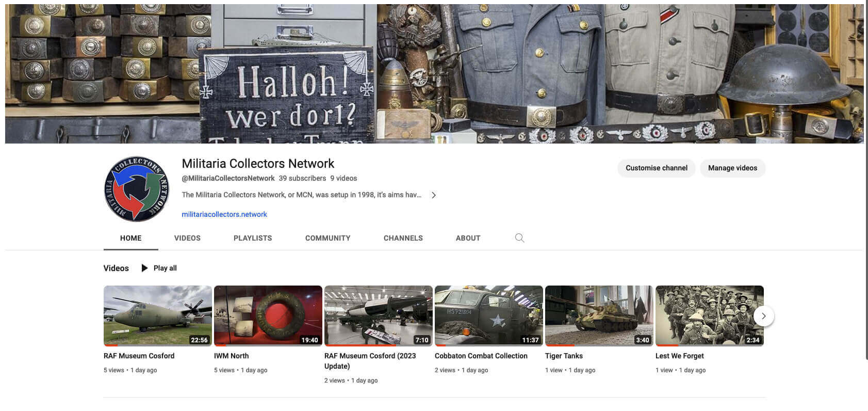Click the page vertical scrollbar
This screenshot has width=868, height=411.
coord(866,181)
